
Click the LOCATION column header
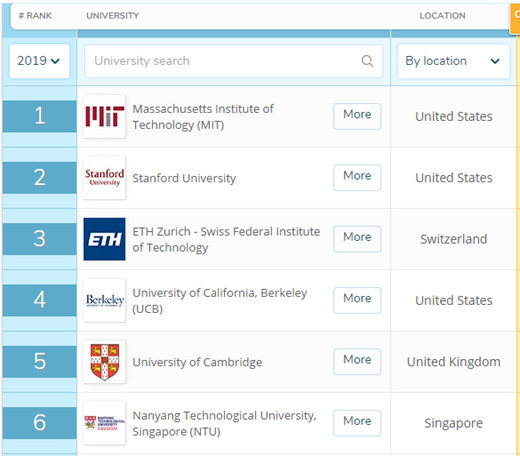[442, 16]
